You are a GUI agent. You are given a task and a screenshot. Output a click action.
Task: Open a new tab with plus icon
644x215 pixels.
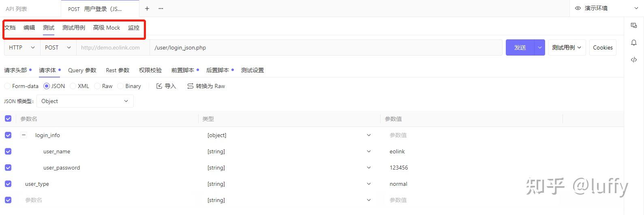147,9
